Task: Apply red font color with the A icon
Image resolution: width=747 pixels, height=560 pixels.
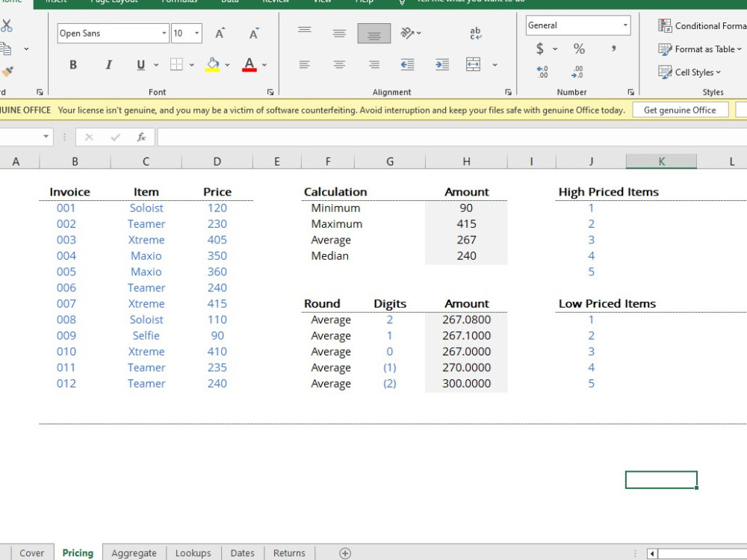Action: click(x=249, y=64)
